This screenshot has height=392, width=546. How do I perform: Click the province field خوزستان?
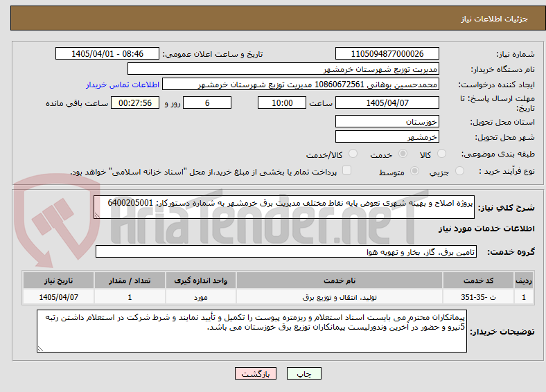387,121
